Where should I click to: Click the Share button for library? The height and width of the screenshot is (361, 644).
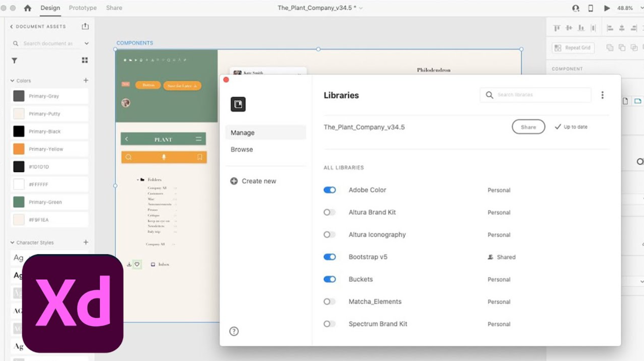pyautogui.click(x=528, y=127)
